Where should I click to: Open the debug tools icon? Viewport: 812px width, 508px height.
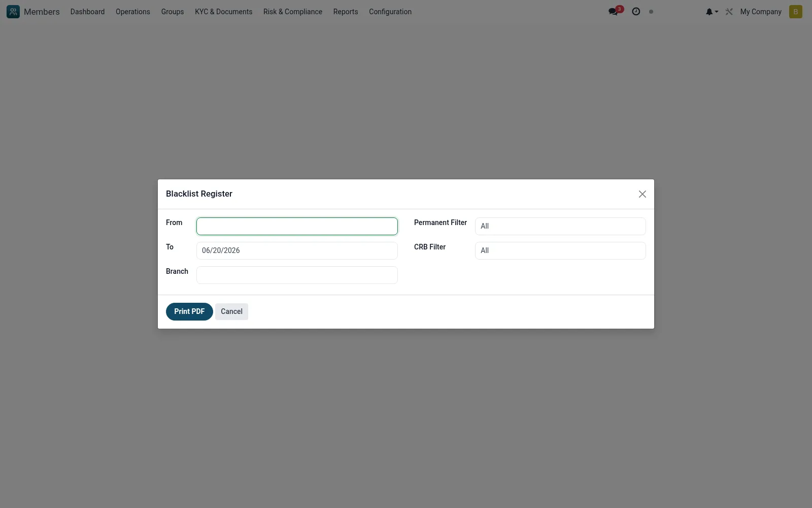tap(729, 12)
